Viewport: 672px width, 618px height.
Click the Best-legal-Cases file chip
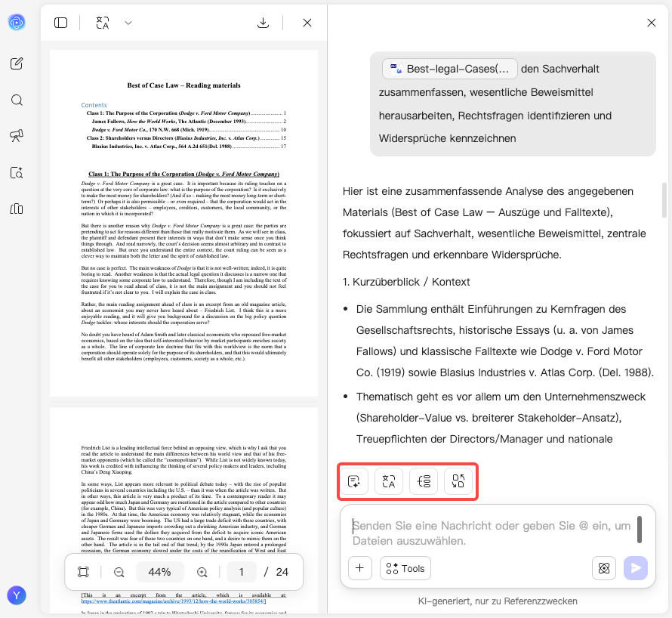click(449, 69)
